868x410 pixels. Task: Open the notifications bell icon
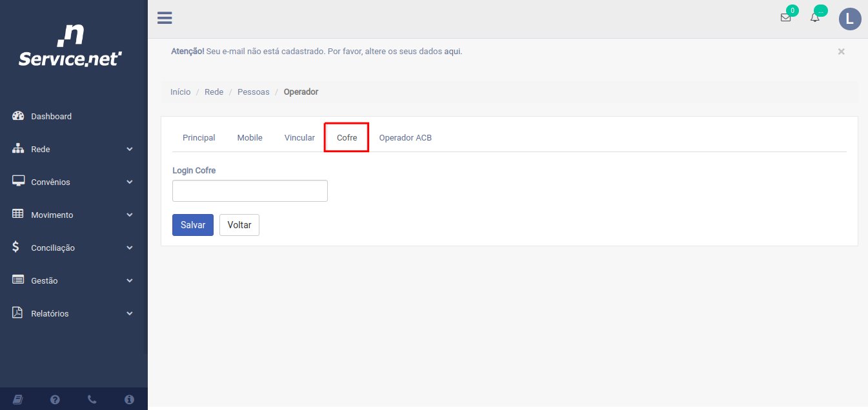[815, 18]
